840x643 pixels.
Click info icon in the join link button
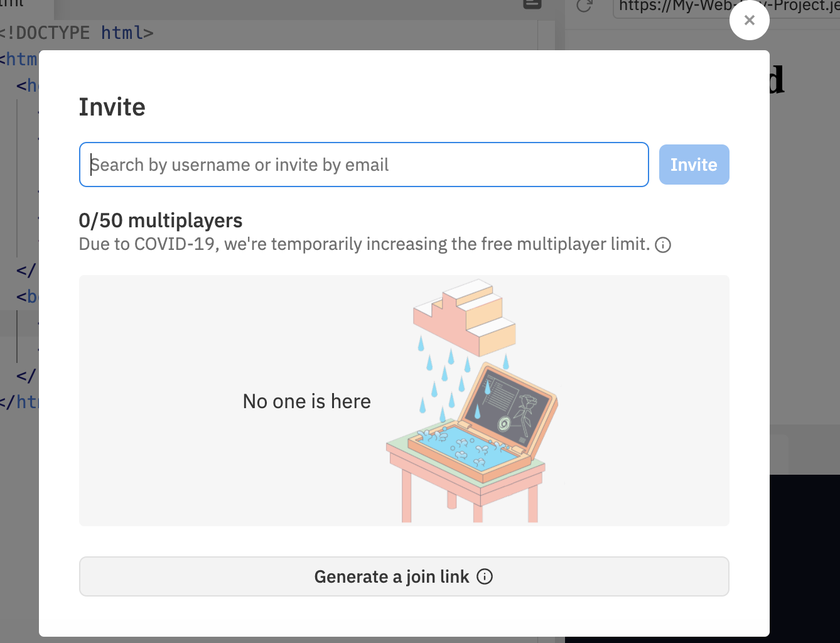point(485,576)
